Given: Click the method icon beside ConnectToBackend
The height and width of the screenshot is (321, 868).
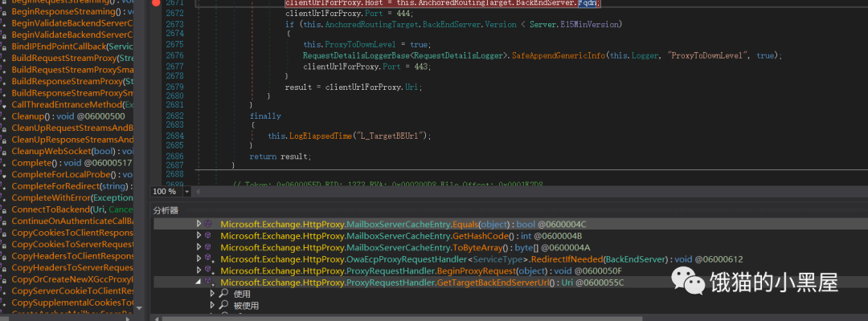Looking at the screenshot, I should [x=3, y=209].
